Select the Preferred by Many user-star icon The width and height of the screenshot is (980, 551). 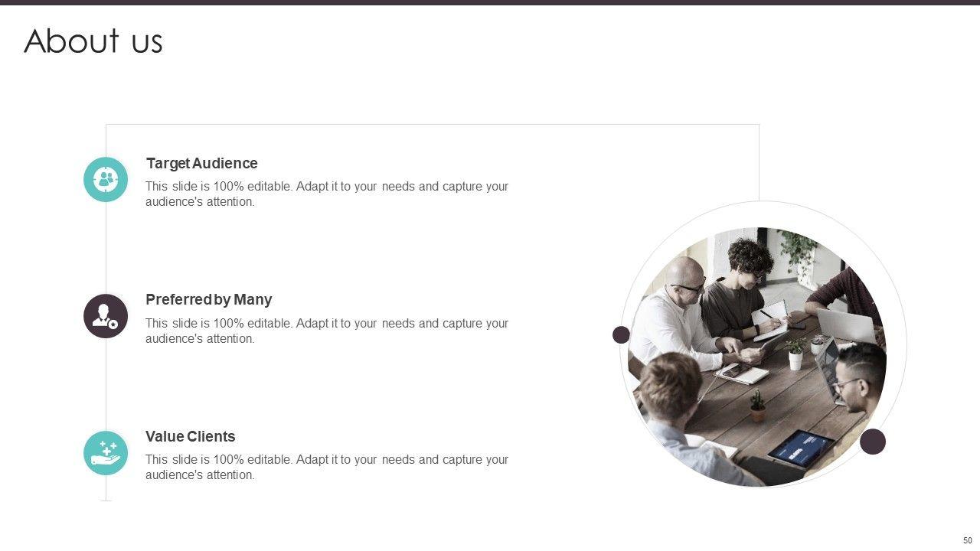tap(106, 316)
